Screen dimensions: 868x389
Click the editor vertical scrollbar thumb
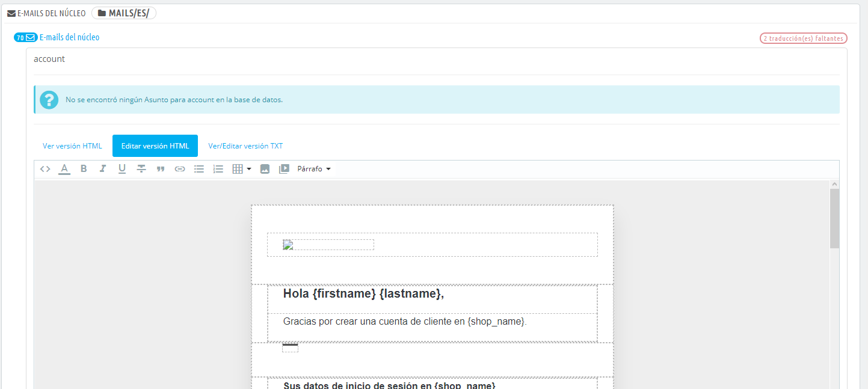834,218
